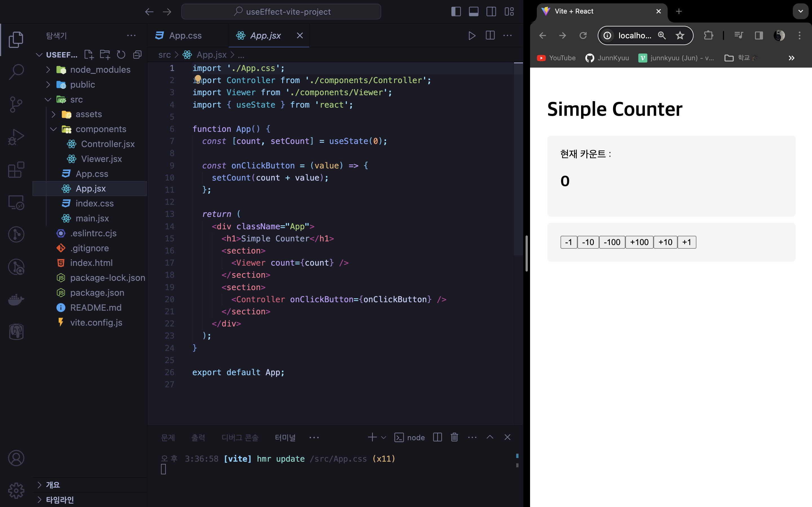812x507 pixels.
Task: Toggle the secondary sidebar layout button
Action: (491, 12)
